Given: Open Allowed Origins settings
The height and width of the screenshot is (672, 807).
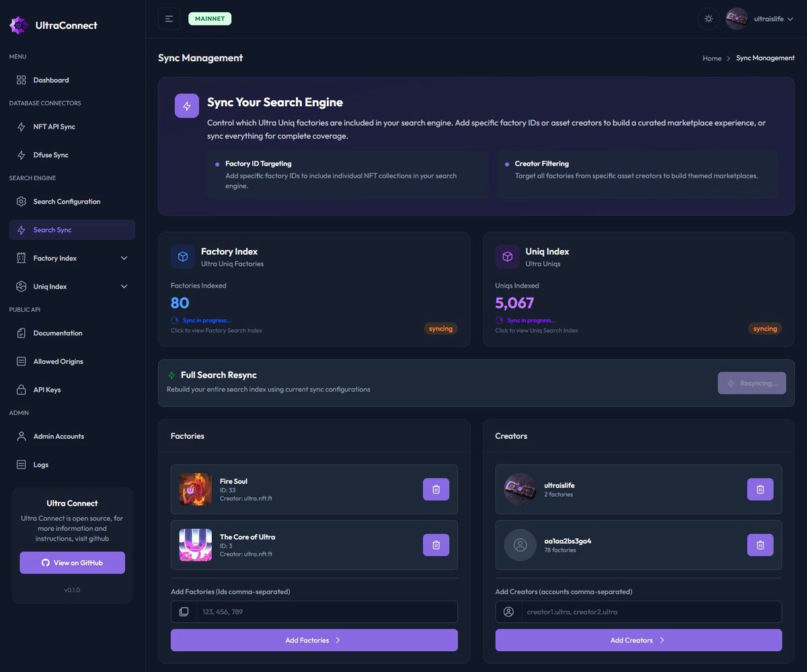Looking at the screenshot, I should (x=55, y=361).
